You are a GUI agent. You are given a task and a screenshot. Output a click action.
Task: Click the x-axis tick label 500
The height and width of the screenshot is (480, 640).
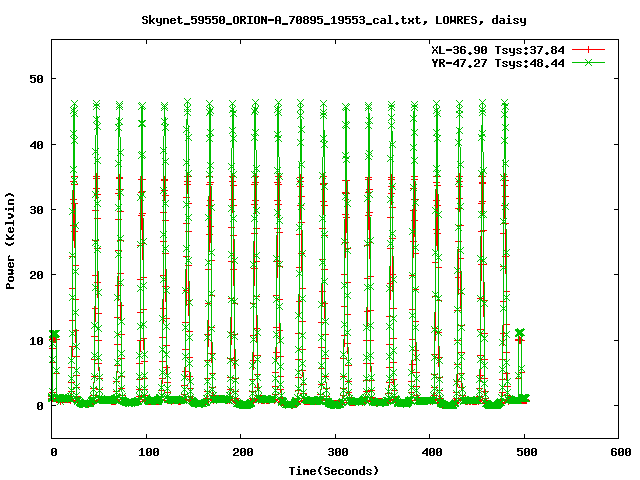(x=527, y=452)
